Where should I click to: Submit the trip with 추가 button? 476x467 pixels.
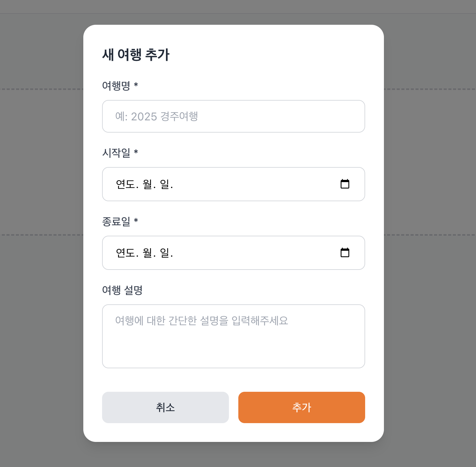coord(302,407)
